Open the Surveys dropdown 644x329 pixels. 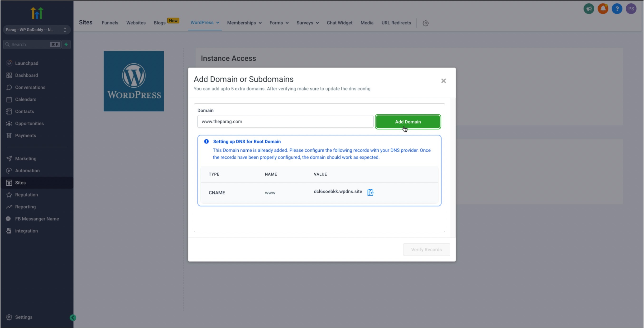click(x=307, y=23)
